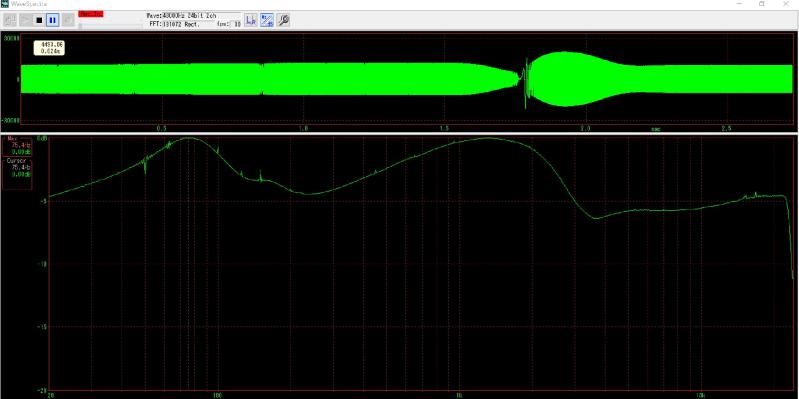
Task: Toggle the Hz/dB measurement mode icon
Action: [x=267, y=20]
